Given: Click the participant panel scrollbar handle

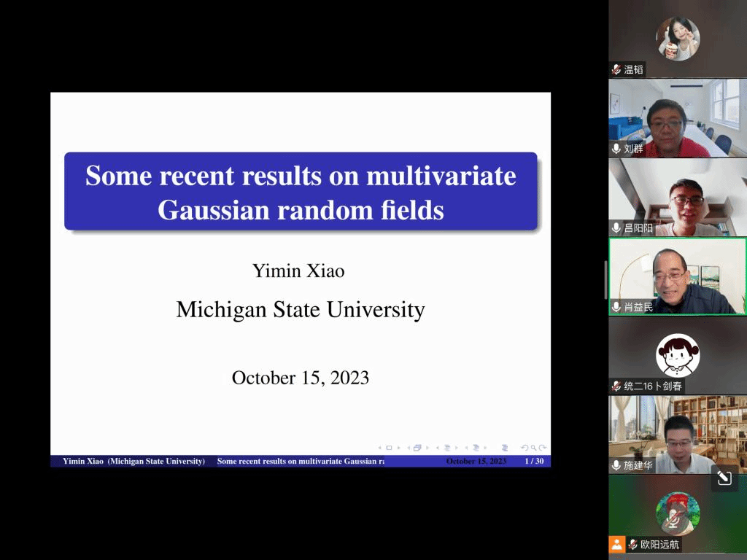Looking at the screenshot, I should tap(606, 280).
